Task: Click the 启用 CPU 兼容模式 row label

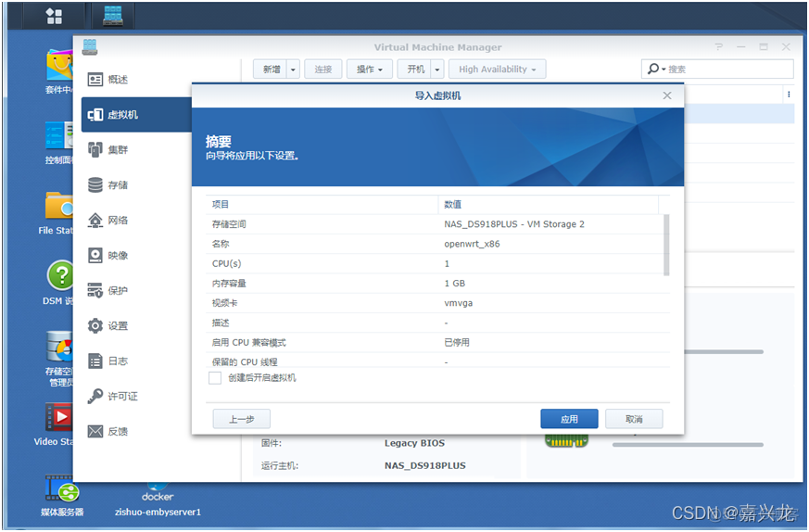Action: coord(248,343)
